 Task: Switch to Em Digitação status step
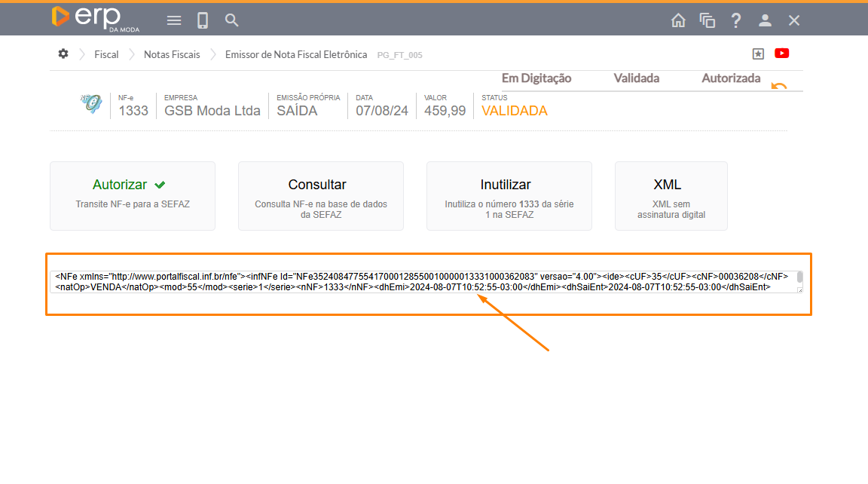[536, 78]
